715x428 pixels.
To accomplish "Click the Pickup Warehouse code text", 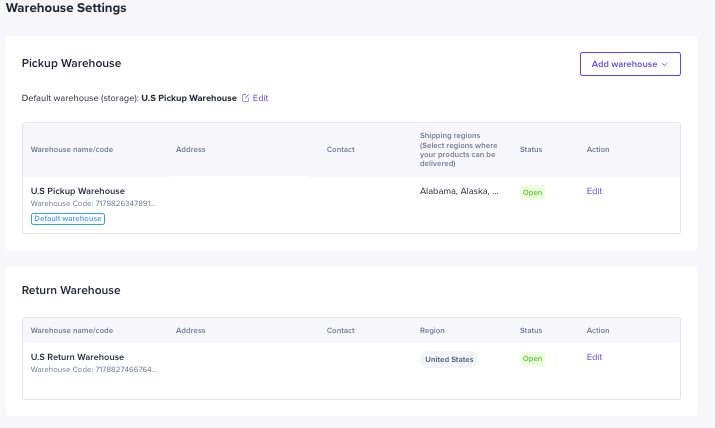I will pos(94,203).
